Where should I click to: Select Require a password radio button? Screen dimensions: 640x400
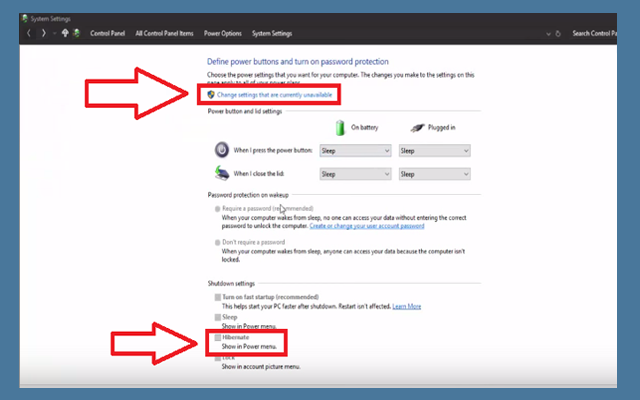pyautogui.click(x=217, y=209)
